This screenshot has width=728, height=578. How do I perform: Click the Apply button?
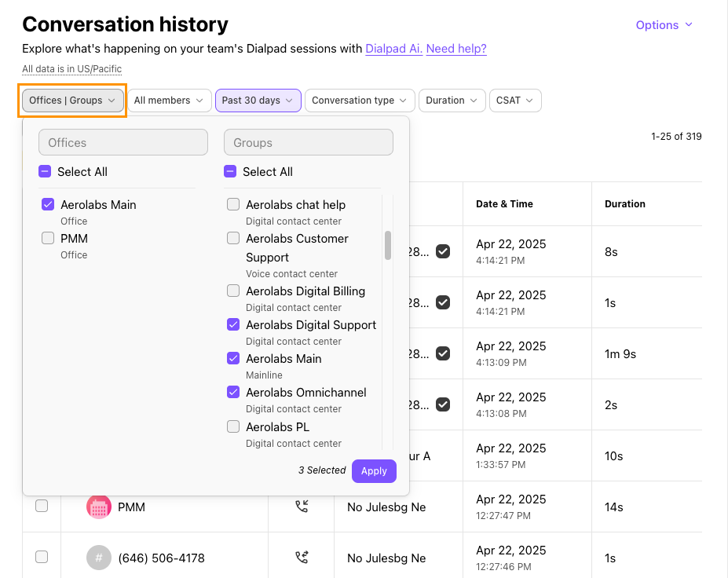click(x=374, y=470)
